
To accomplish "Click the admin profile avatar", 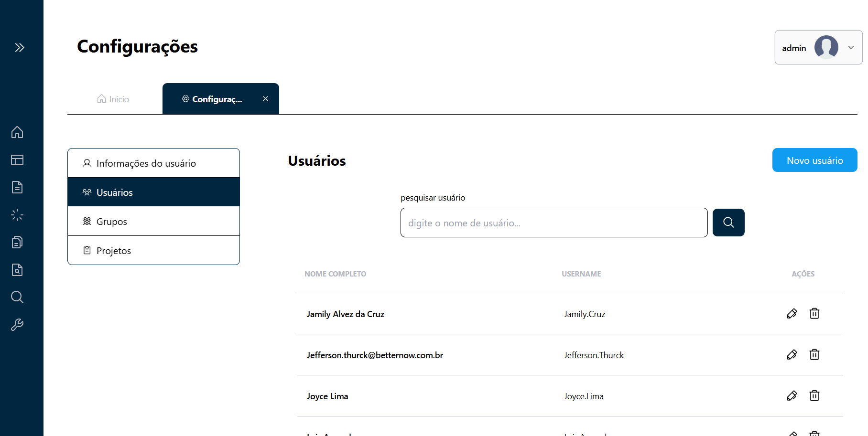I will click(826, 47).
